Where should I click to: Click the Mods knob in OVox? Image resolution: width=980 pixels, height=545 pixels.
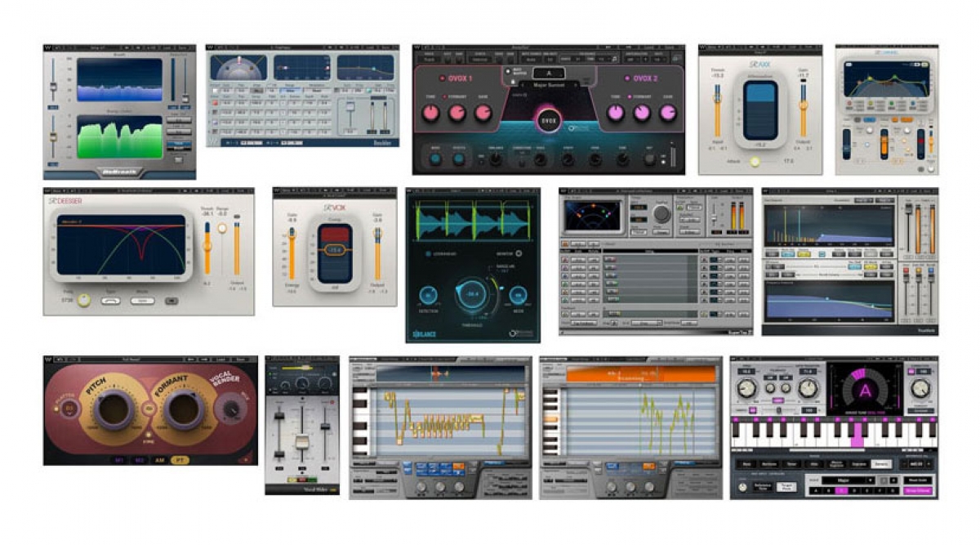pos(436,159)
